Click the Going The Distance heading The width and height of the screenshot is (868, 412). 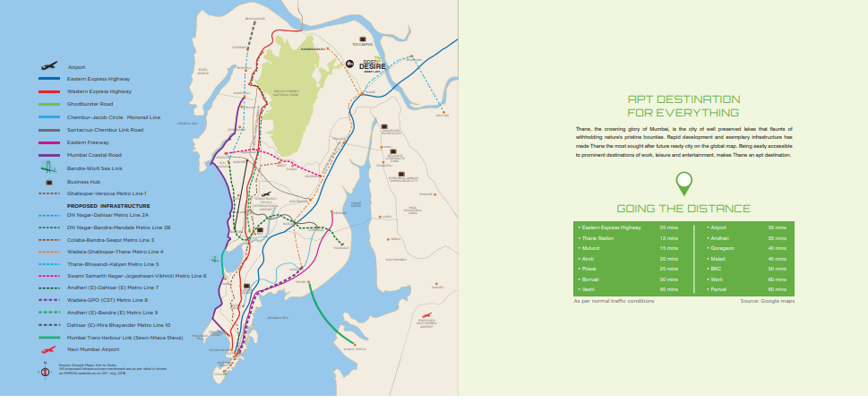[683, 209]
